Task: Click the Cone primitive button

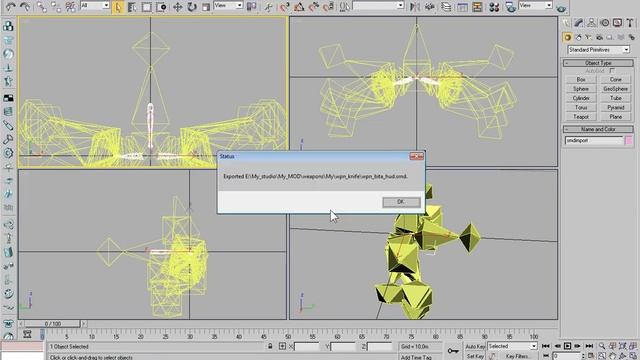Action: [x=616, y=80]
